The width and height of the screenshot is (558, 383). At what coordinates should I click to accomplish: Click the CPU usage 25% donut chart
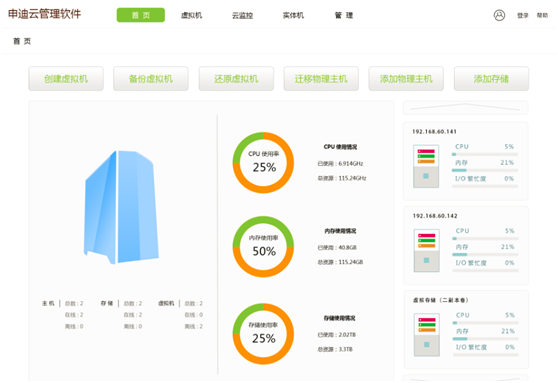click(263, 163)
